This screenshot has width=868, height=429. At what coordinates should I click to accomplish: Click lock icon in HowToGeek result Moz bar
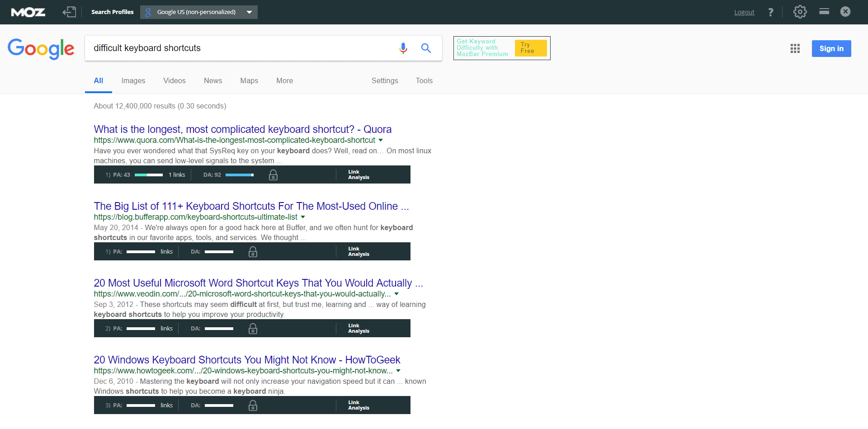pyautogui.click(x=253, y=405)
